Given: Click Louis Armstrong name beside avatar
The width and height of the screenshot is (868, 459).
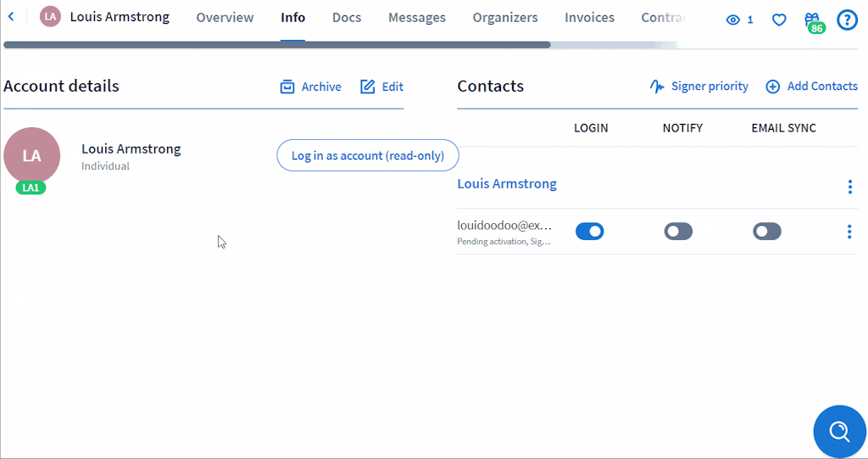Looking at the screenshot, I should click(x=131, y=148).
